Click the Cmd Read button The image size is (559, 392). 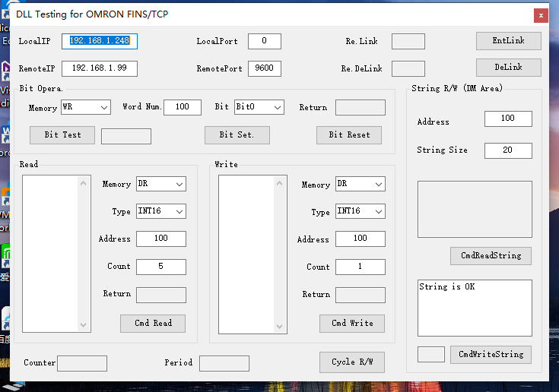point(153,324)
